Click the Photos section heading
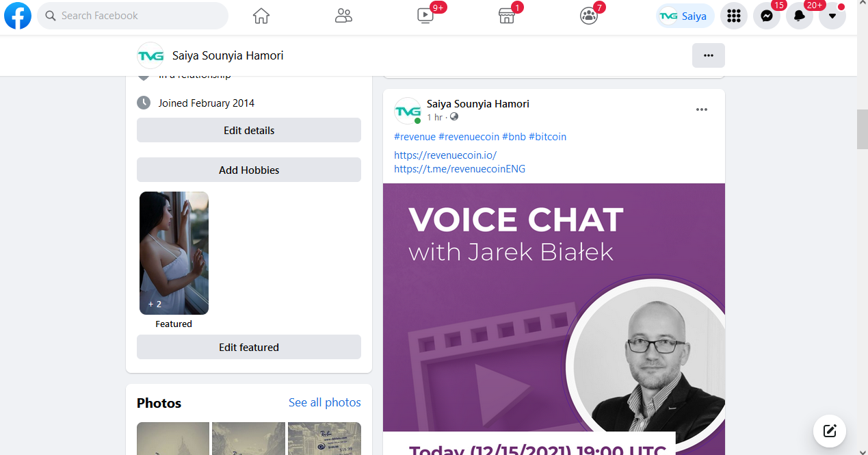This screenshot has width=868, height=455. 159,403
